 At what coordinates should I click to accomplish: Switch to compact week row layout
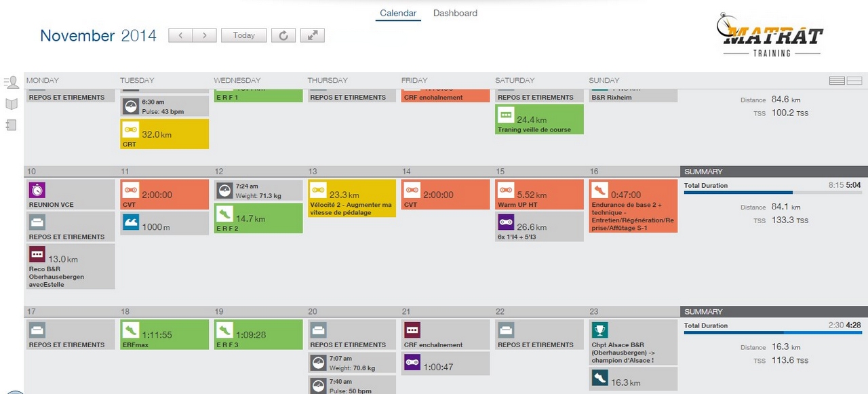click(x=837, y=81)
